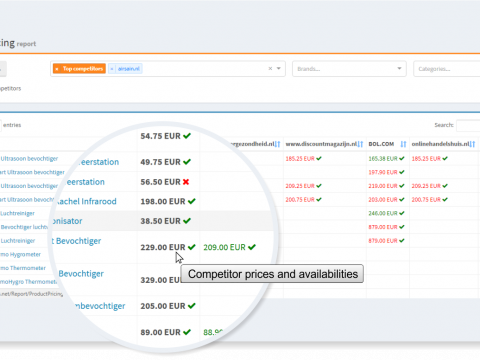Select the 165.38 EUR price in BOL.COM column
This screenshot has width=480, height=360.
(383, 158)
